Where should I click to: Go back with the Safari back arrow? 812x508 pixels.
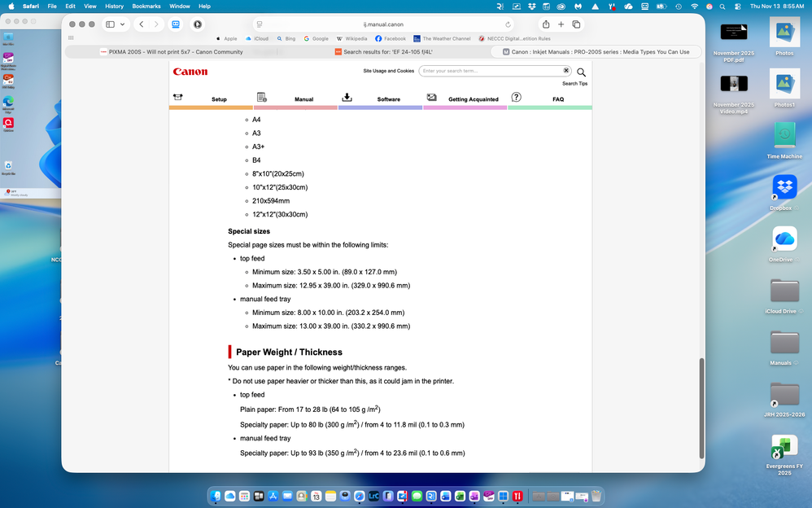142,24
